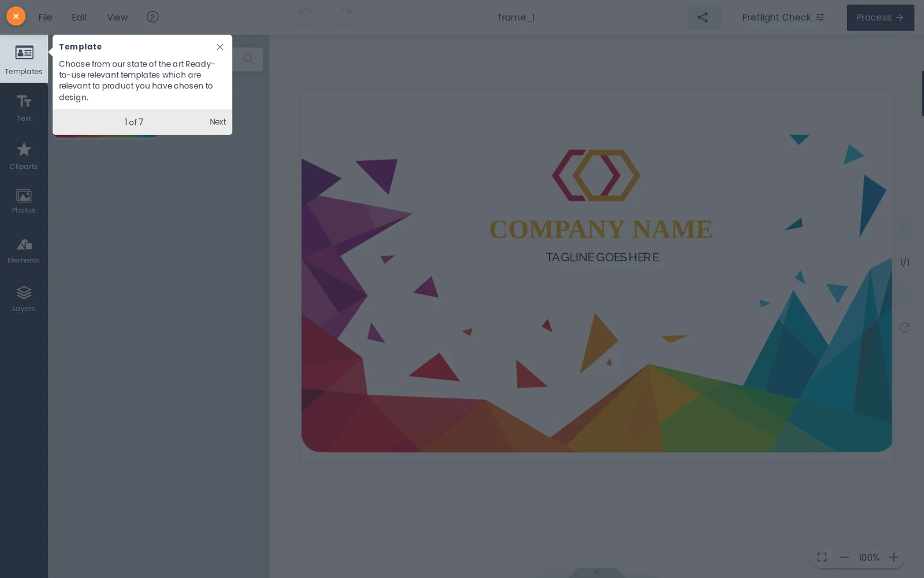Click the Undo arrow icon
The image size is (924, 578).
point(305,12)
